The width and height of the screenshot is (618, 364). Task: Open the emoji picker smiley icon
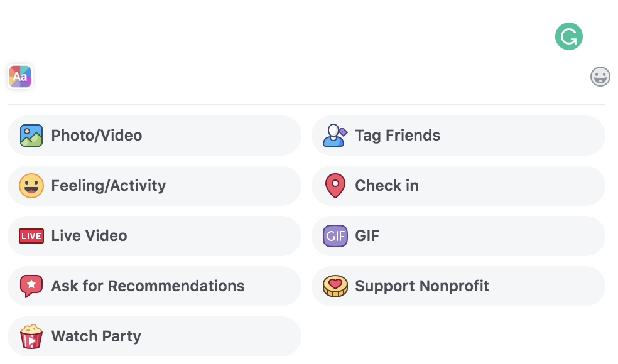tap(600, 77)
